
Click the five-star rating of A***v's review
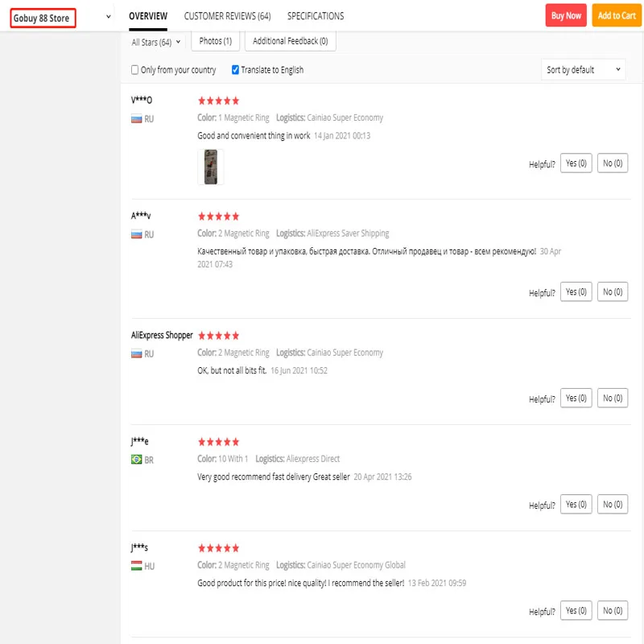click(218, 217)
